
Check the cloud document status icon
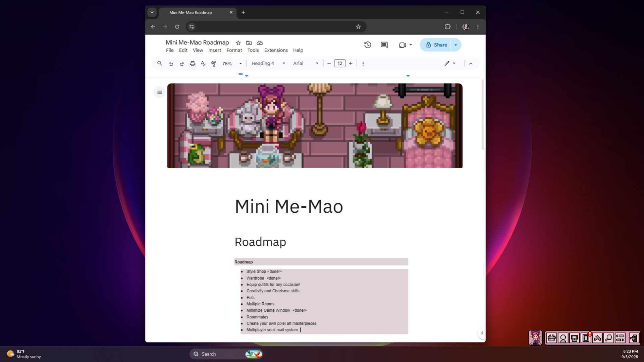[x=260, y=43]
